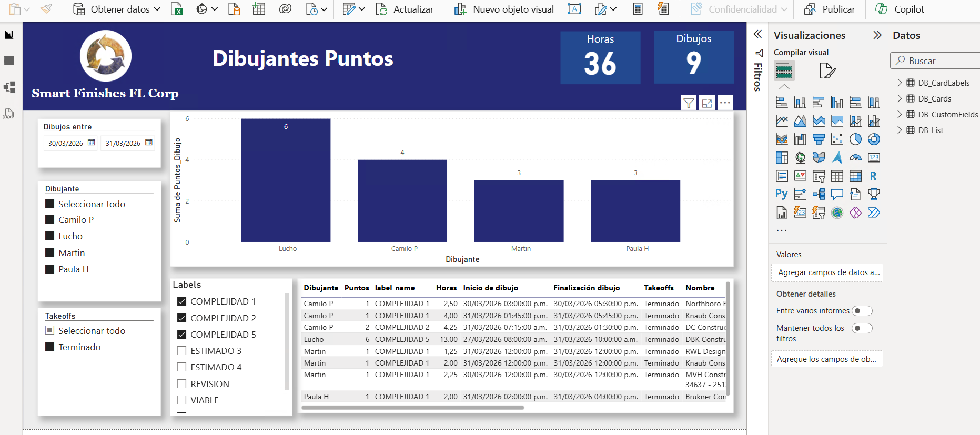980x435 pixels.
Task: Click the Quick measure lightning calculator icon
Action: 663,9
